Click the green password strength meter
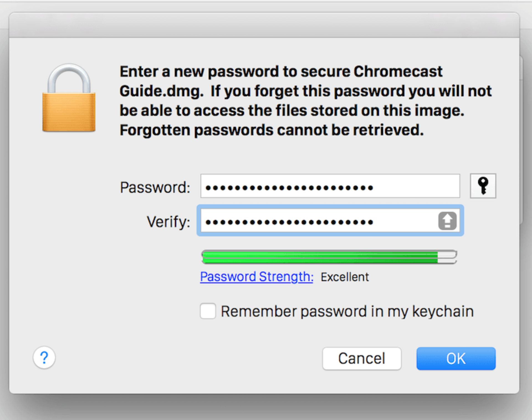This screenshot has width=532, height=420. [x=319, y=257]
